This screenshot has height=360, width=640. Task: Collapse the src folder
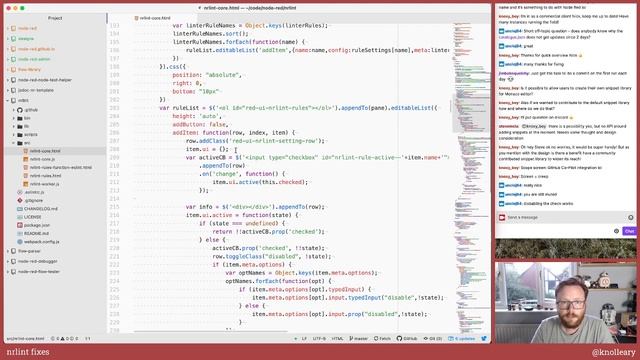tap(13, 143)
